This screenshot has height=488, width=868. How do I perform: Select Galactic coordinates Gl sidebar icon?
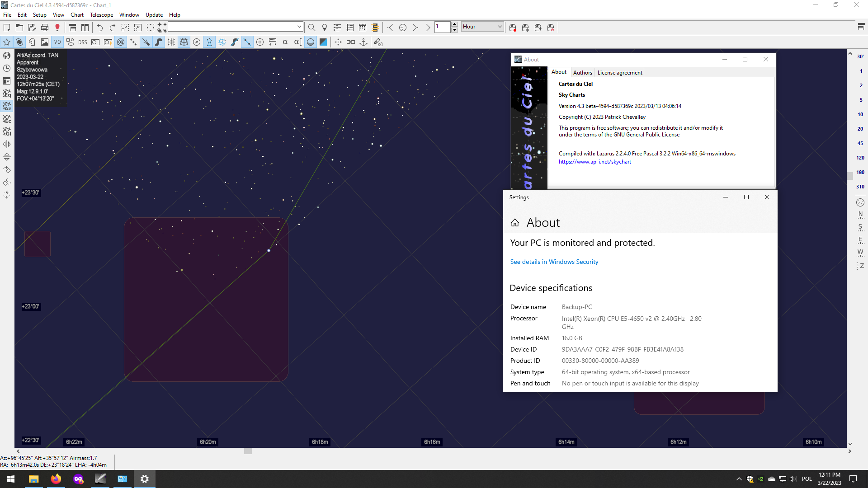7,131
